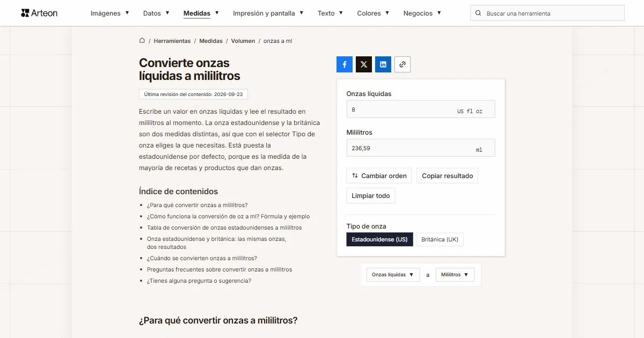This screenshot has width=644, height=338.
Task: Open the Medidas menu
Action: 201,13
